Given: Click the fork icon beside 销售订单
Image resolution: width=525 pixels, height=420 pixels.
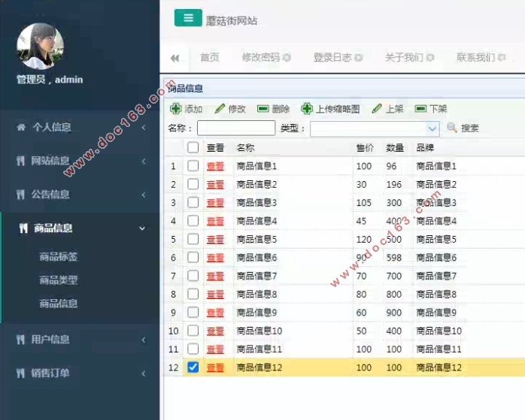Looking at the screenshot, I should [20, 373].
